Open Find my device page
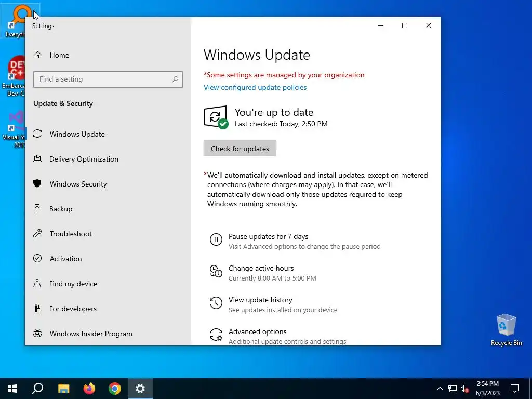This screenshot has width=532, height=399. coord(108,283)
